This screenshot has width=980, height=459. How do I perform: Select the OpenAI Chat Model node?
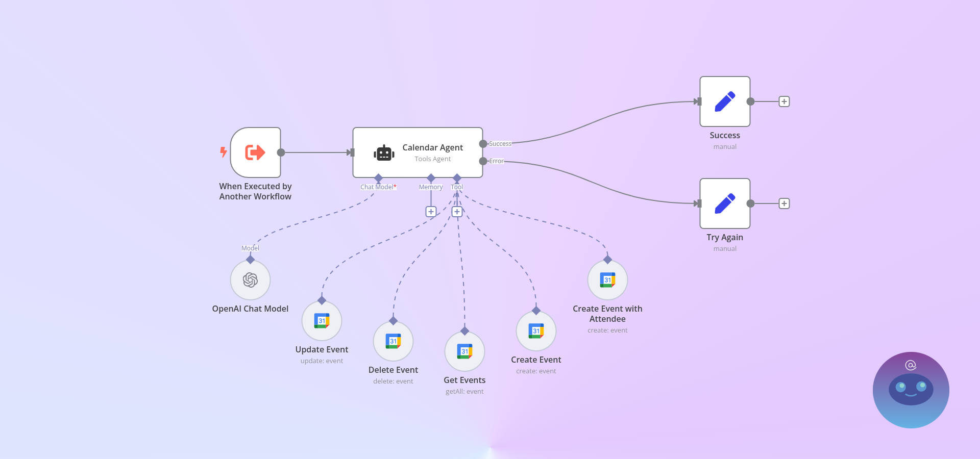click(250, 280)
